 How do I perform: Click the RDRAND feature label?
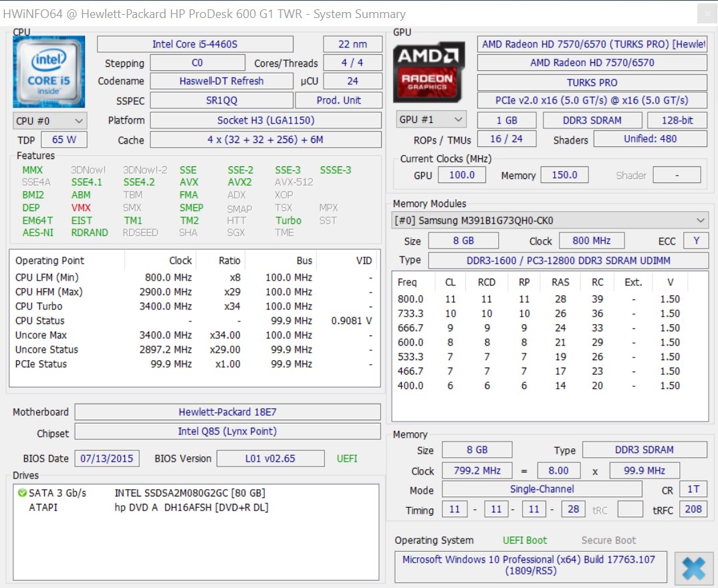(x=90, y=233)
